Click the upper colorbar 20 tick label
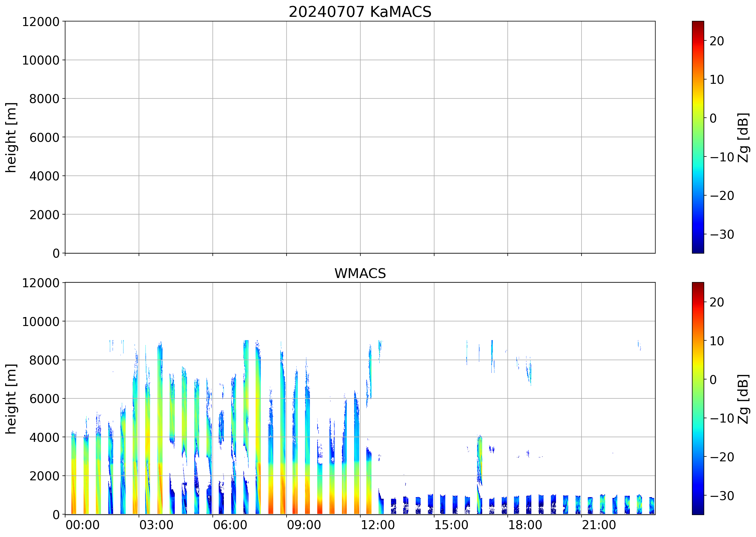 (x=717, y=41)
